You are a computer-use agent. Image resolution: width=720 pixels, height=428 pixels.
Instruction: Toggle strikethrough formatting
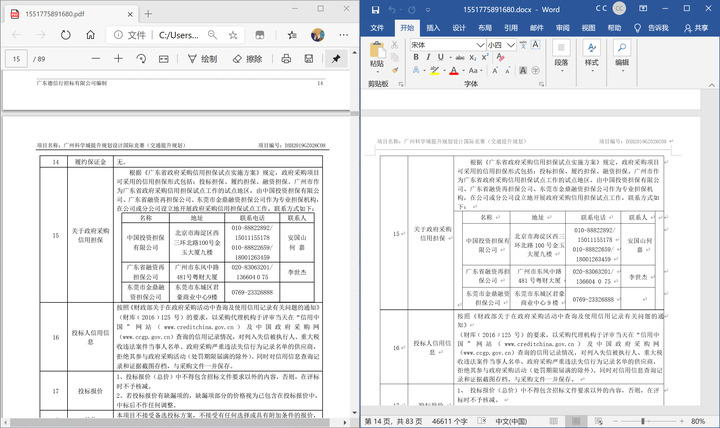tap(460, 57)
